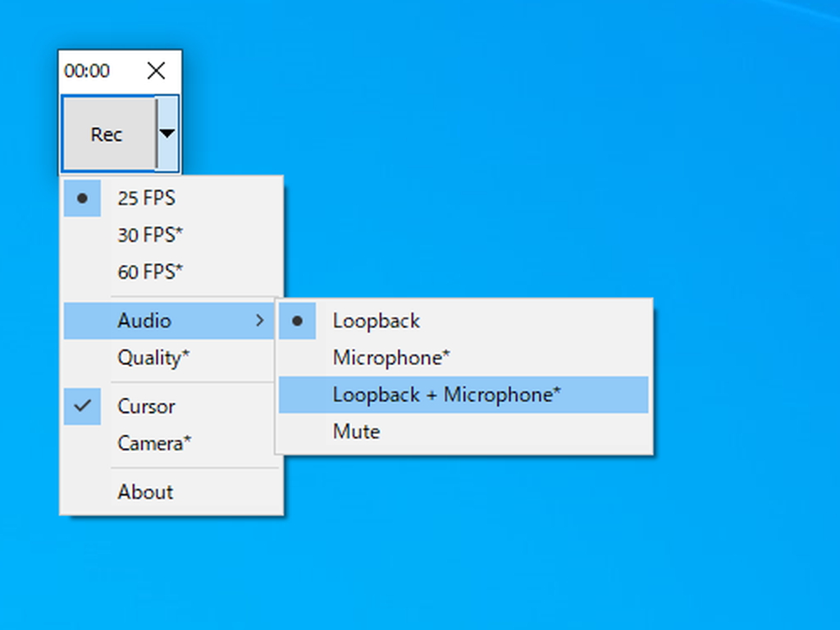Open the Quality* menu entry
The height and width of the screenshot is (630, 840).
pos(169,358)
